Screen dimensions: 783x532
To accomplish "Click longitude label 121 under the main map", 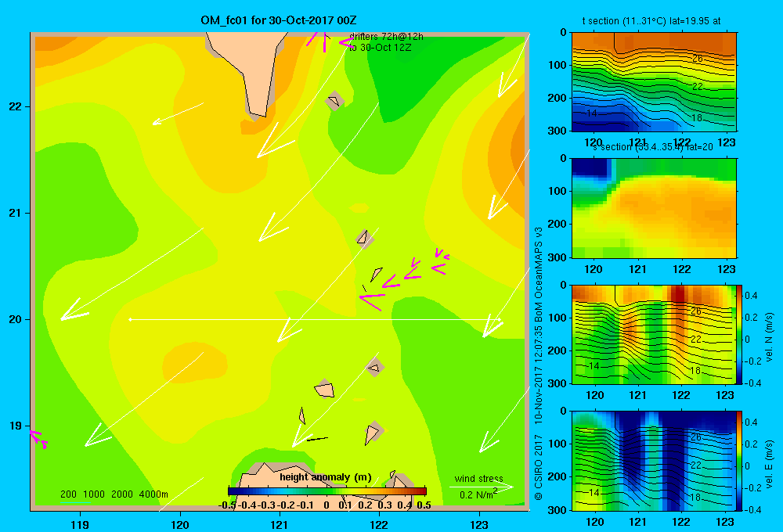I will tap(280, 524).
